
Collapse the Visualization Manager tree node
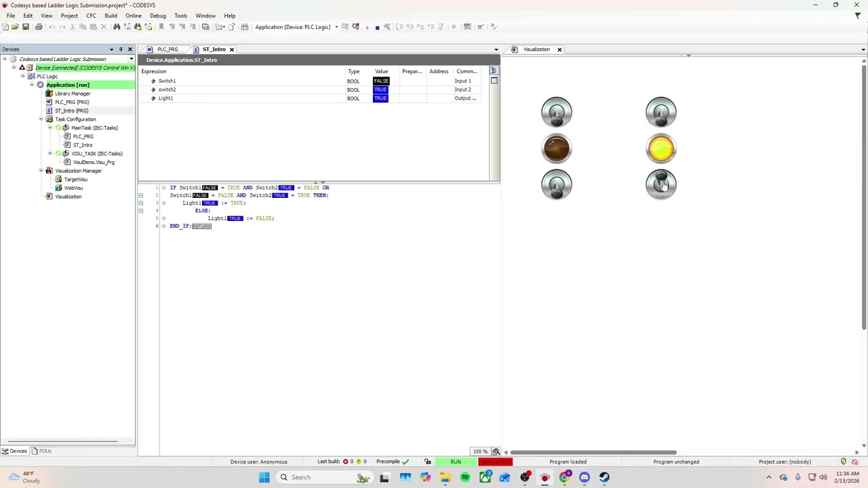click(x=41, y=171)
